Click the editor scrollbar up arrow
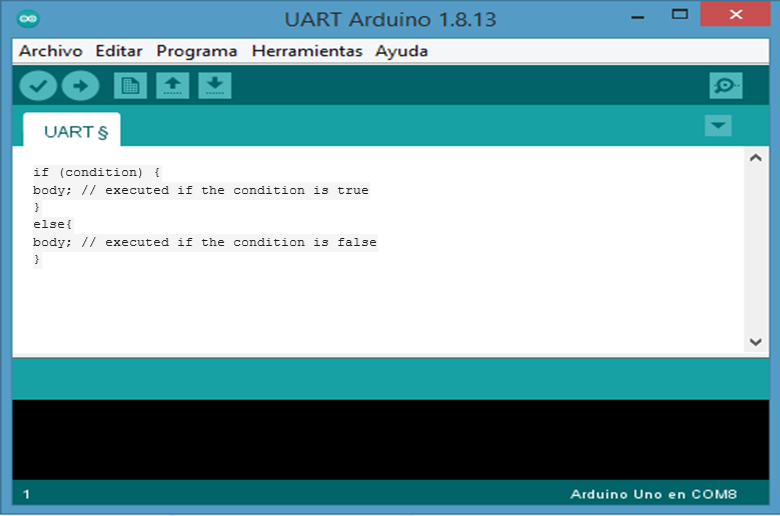This screenshot has width=780, height=516. pos(756,158)
